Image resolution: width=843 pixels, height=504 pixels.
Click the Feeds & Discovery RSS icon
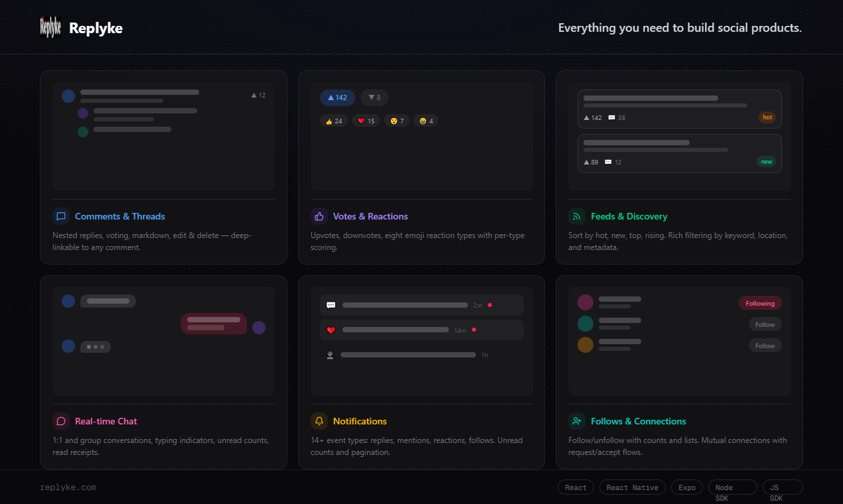pyautogui.click(x=576, y=216)
